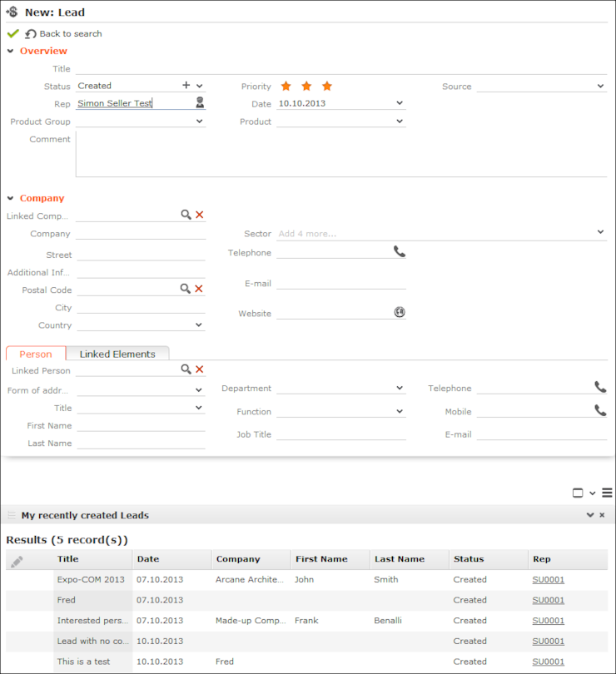This screenshot has width=616, height=674.
Task: Collapse the Overview section
Action: click(x=11, y=52)
